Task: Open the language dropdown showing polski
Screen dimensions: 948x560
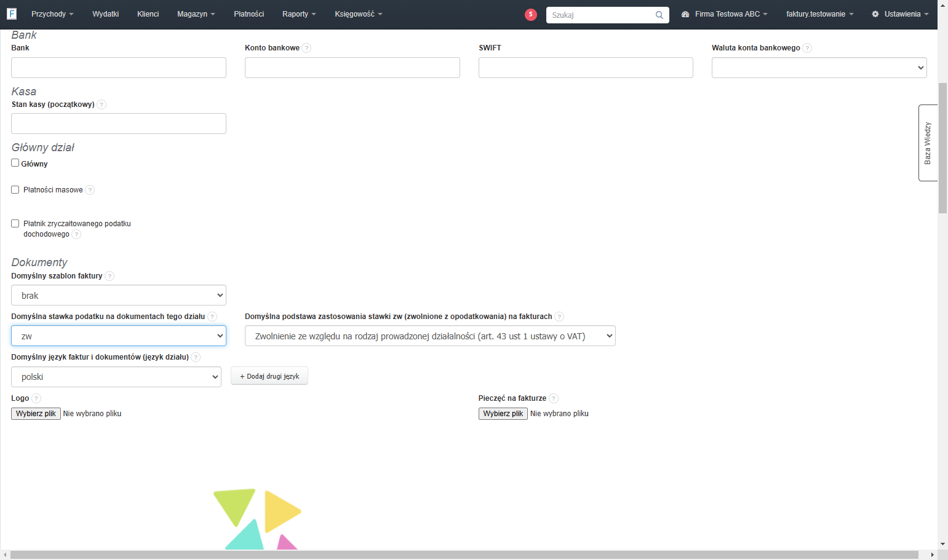Action: pyautogui.click(x=116, y=377)
